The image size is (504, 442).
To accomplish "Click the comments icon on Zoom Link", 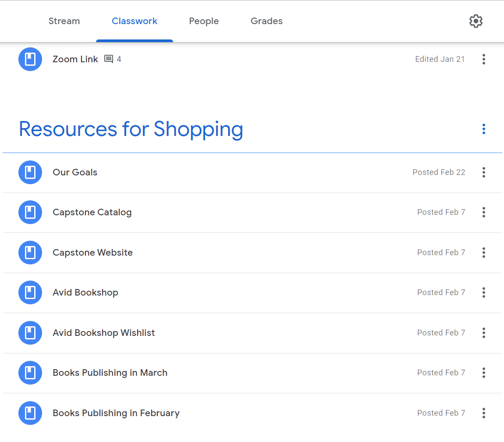I will tap(109, 59).
